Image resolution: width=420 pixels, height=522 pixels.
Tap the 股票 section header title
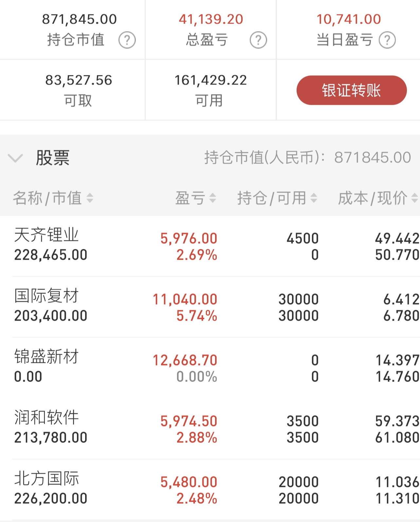(53, 158)
